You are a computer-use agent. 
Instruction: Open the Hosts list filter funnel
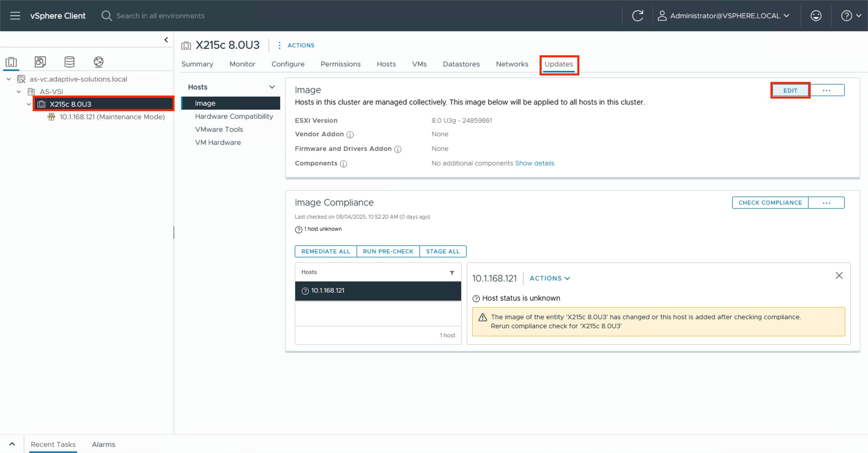click(x=452, y=273)
